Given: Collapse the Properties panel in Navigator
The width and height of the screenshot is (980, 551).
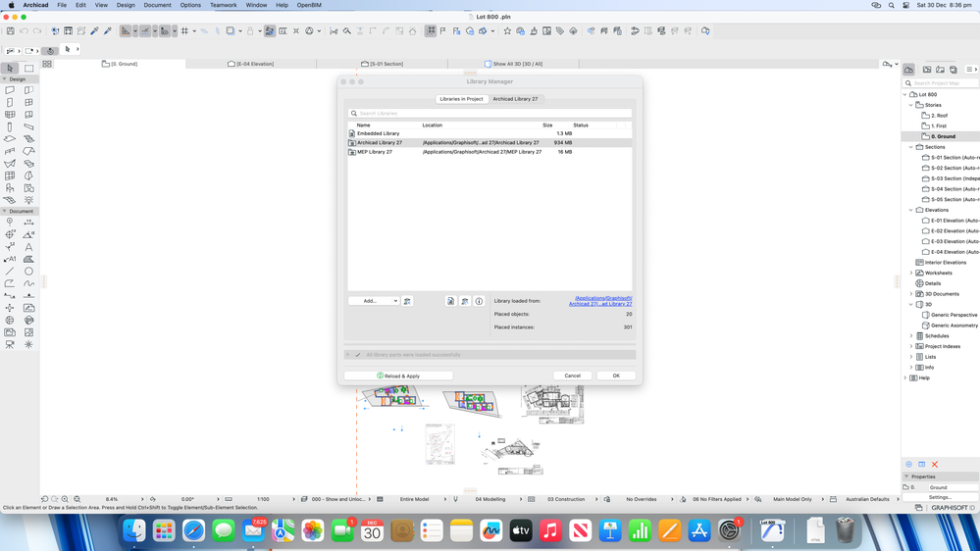Looking at the screenshot, I should pos(906,476).
